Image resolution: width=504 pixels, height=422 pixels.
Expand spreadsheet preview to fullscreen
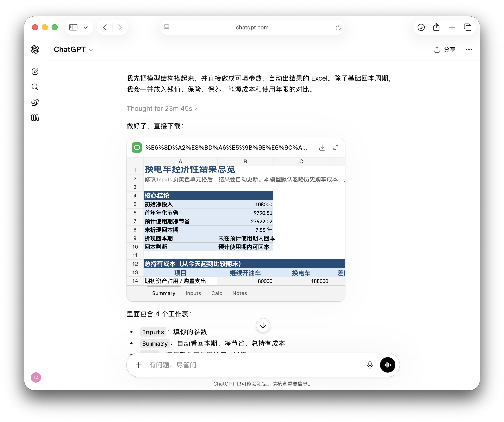click(336, 147)
